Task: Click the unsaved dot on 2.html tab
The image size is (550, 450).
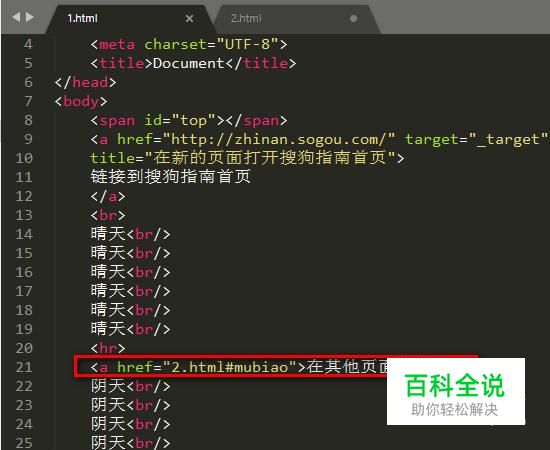Action: (354, 18)
